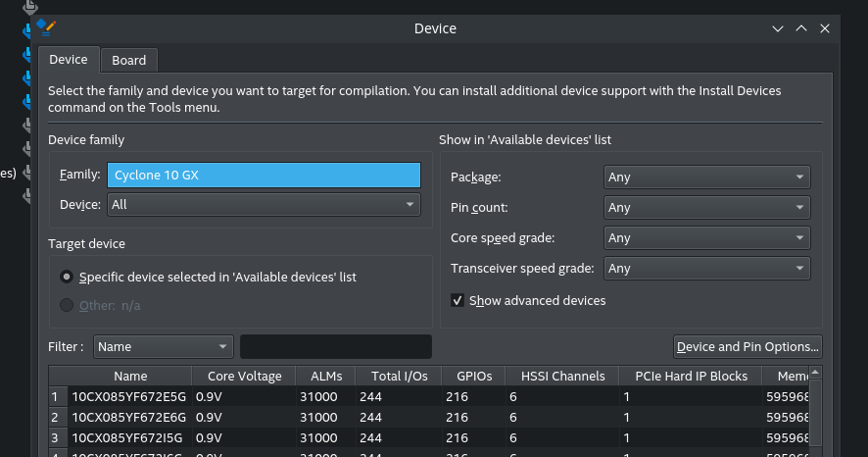The width and height of the screenshot is (868, 457).
Task: Maximize the Device dialog window
Action: [x=801, y=28]
